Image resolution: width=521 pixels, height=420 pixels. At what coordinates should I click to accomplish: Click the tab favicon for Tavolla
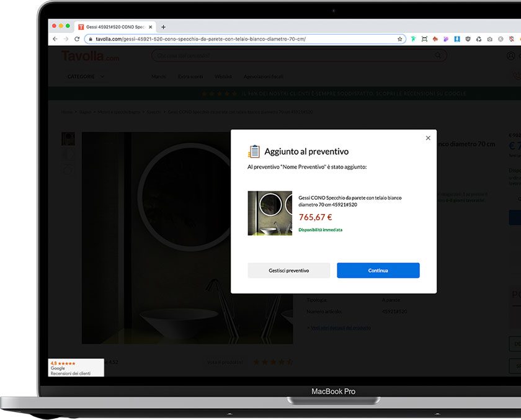81,27
